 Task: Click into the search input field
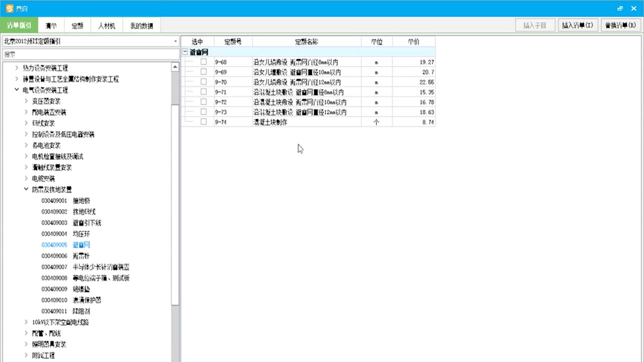click(91, 54)
